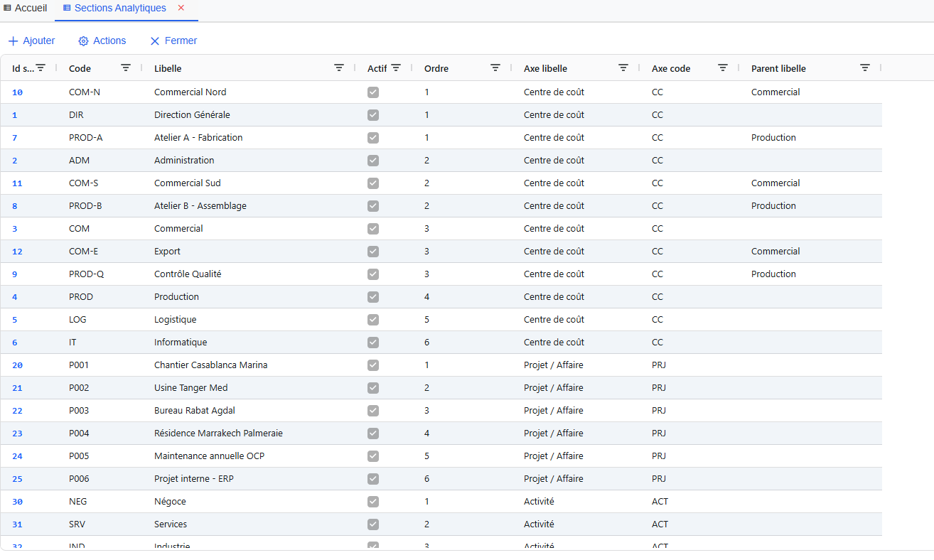Open the Actions dropdown menu
Viewport: 934px width, 560px height.
[x=108, y=41]
